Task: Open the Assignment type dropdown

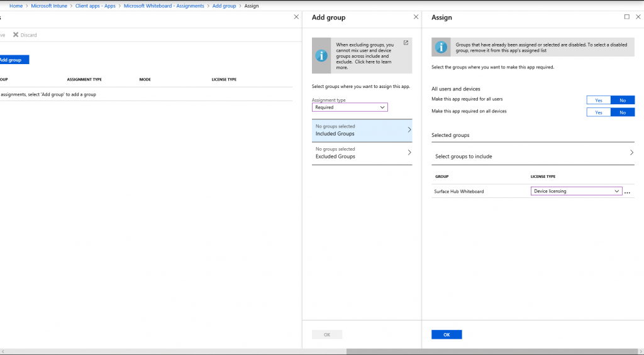Action: [x=350, y=107]
